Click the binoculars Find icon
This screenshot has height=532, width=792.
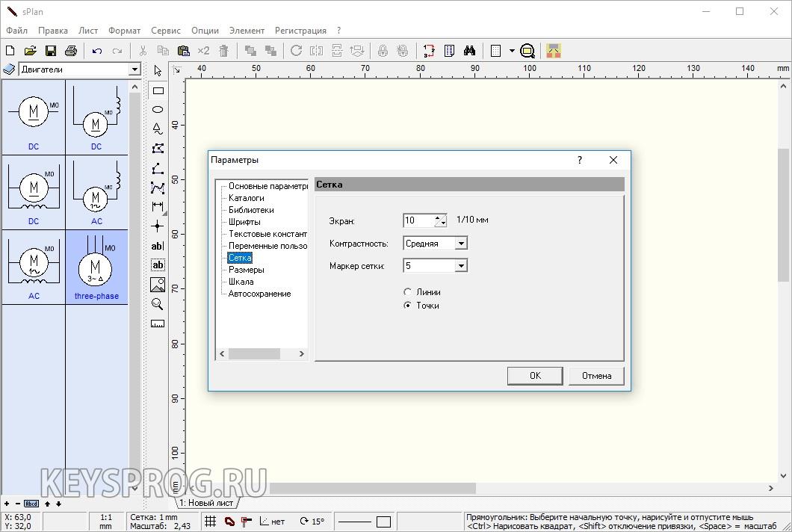pos(469,51)
